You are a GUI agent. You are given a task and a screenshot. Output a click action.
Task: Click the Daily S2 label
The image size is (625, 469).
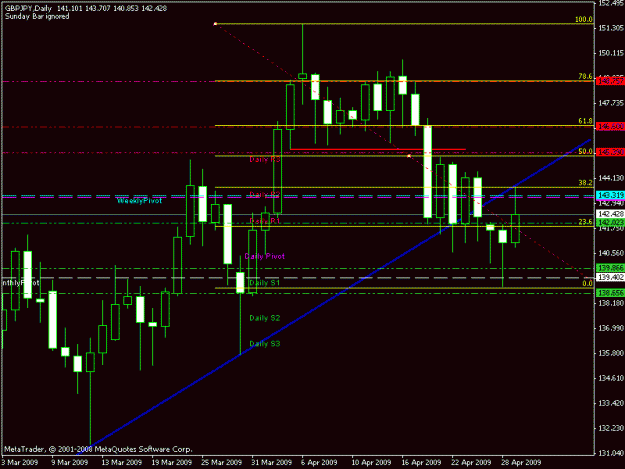(x=265, y=318)
